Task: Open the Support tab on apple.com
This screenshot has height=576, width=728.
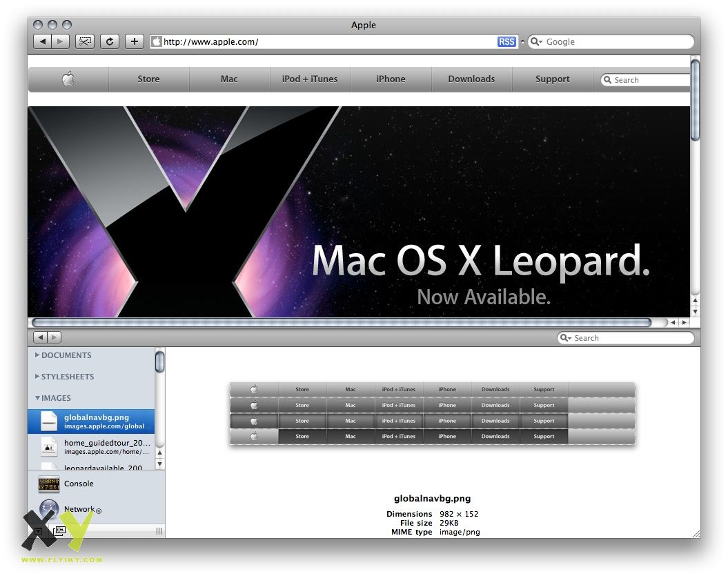Action: [553, 79]
